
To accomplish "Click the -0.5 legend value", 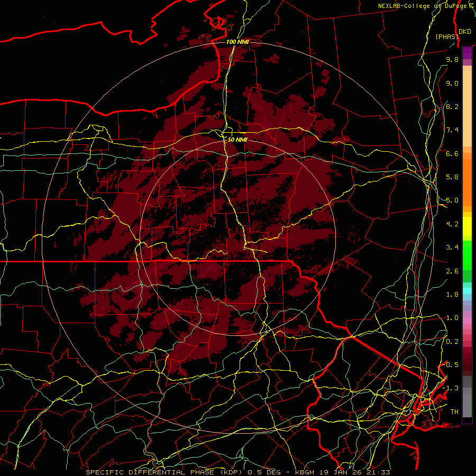I will (x=451, y=365).
